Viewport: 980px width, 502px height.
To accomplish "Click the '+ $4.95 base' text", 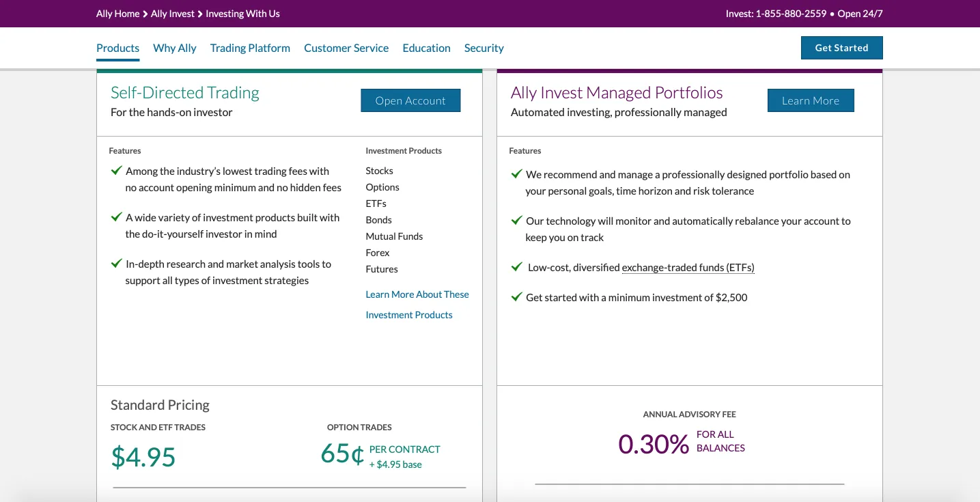I will [x=395, y=464].
